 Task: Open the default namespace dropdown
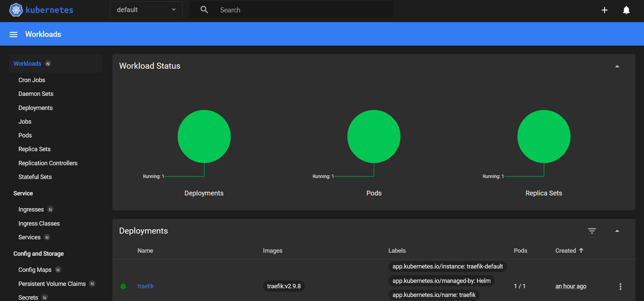click(146, 10)
